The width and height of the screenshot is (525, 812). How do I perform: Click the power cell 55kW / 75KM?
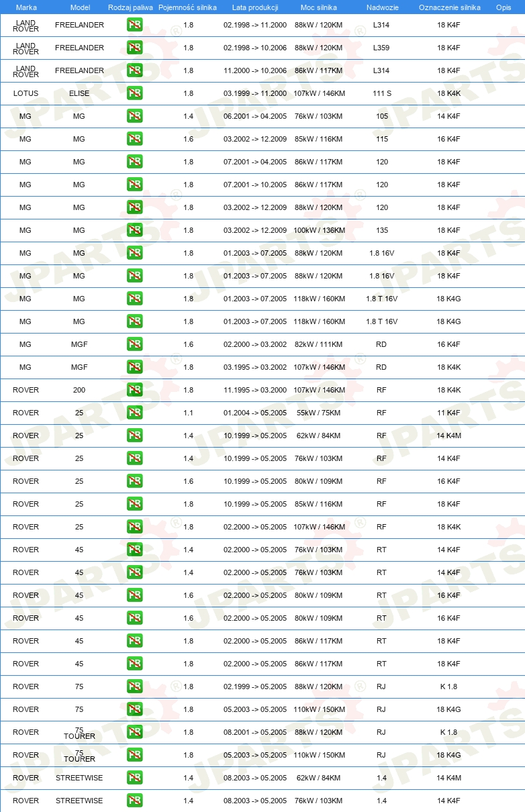(x=319, y=413)
